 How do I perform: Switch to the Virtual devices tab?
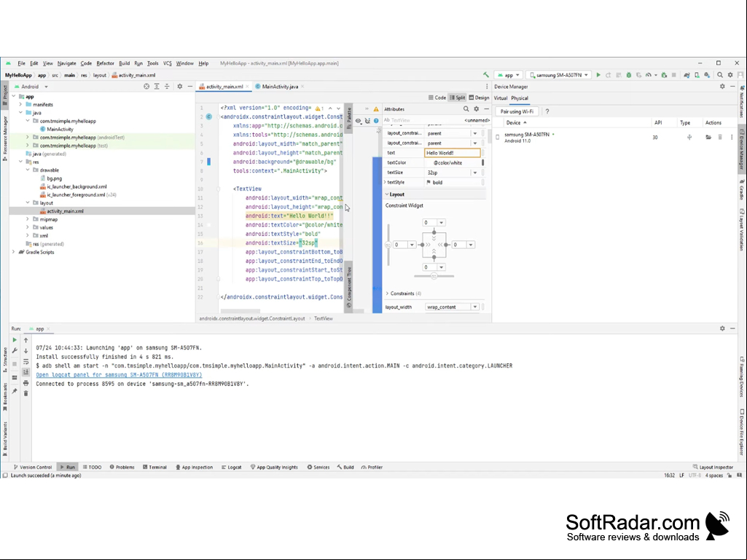(x=500, y=98)
